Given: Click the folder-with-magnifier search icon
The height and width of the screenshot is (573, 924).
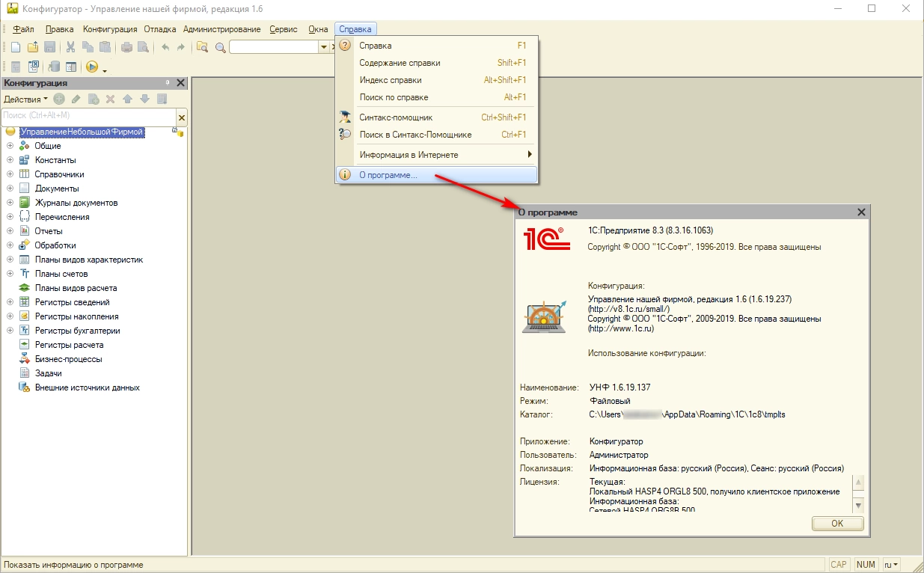Looking at the screenshot, I should click(202, 47).
